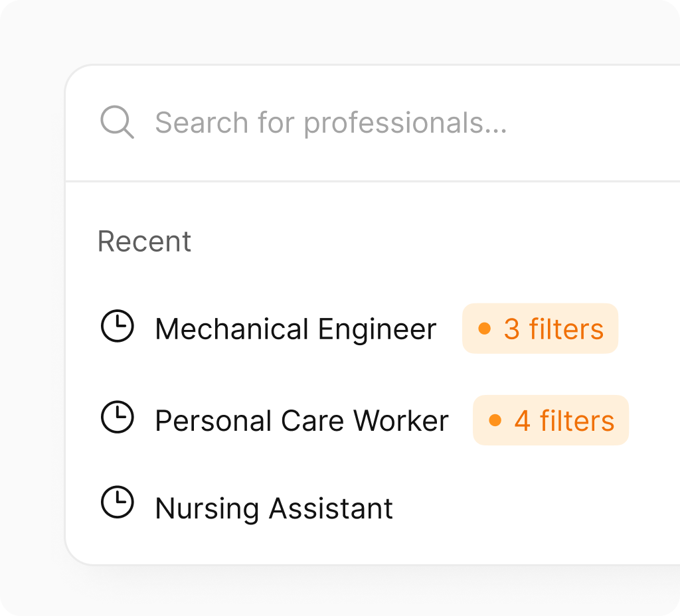The width and height of the screenshot is (680, 616).
Task: Select the Mechanical Engineer recent search
Action: [295, 328]
